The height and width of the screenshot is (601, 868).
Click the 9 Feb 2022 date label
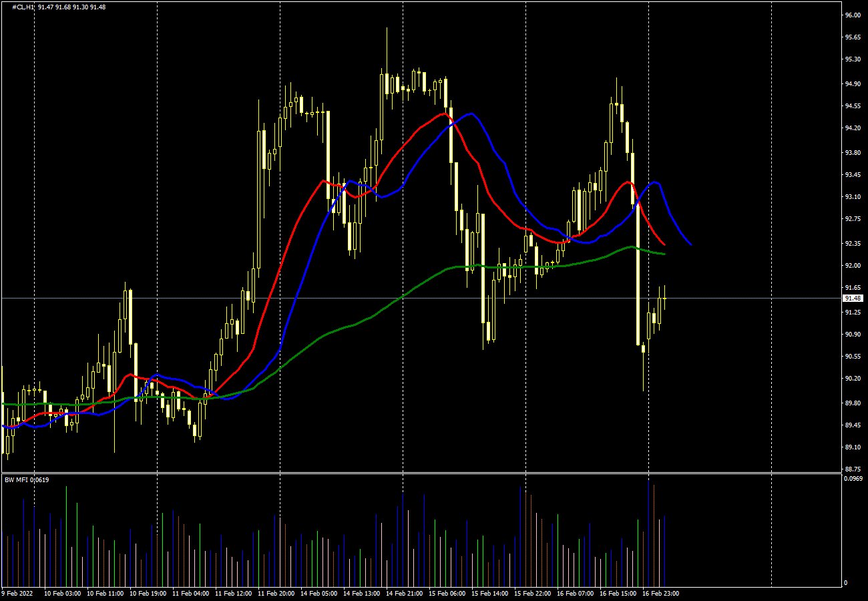click(17, 593)
